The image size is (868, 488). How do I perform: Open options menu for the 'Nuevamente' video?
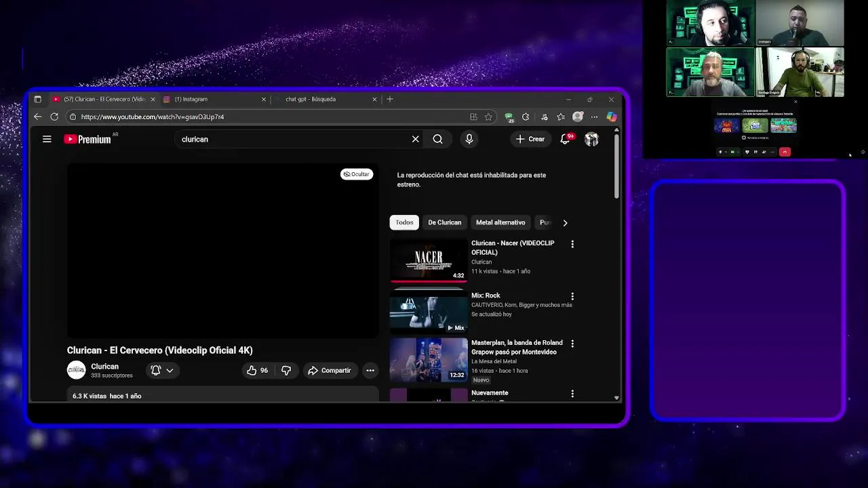pyautogui.click(x=572, y=394)
